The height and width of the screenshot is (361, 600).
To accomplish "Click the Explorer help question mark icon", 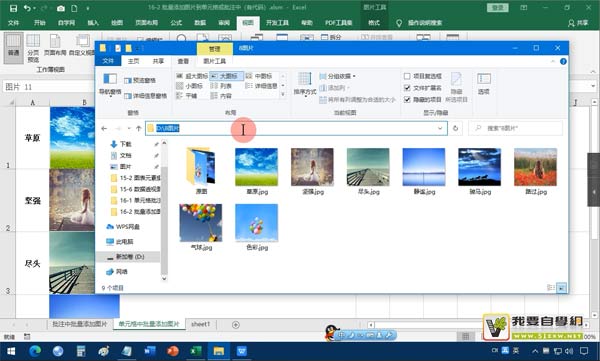I will (563, 61).
